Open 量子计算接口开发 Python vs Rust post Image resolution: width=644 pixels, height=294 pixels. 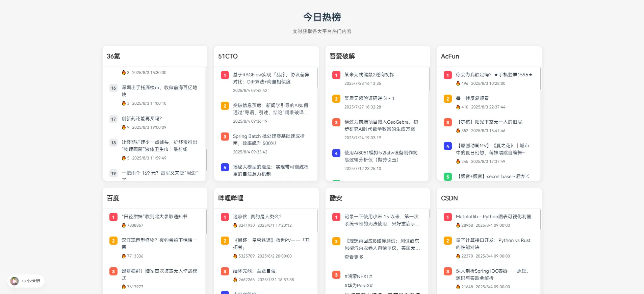coord(493,244)
